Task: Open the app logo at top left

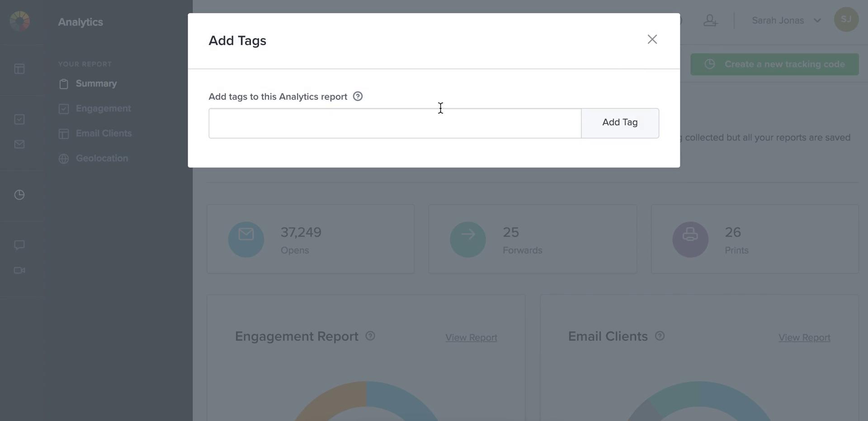Action: [19, 21]
